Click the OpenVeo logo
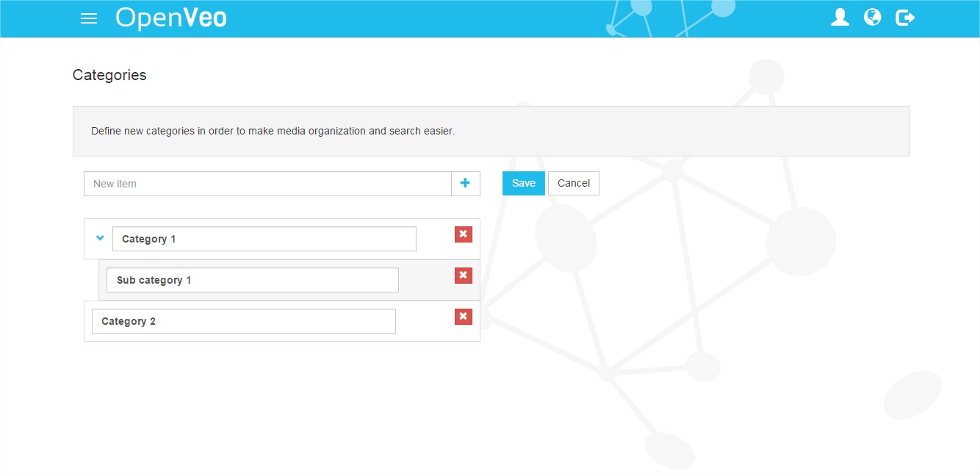The width and height of the screenshot is (980, 474). (x=170, y=18)
